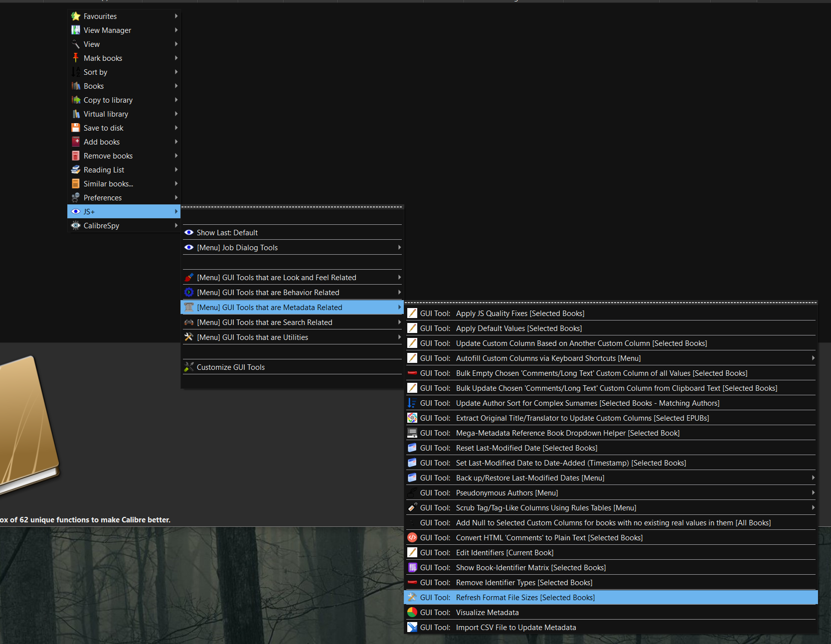The height and width of the screenshot is (644, 831).
Task: Click the Mega-Metadata Reference Book icon
Action: coord(412,433)
